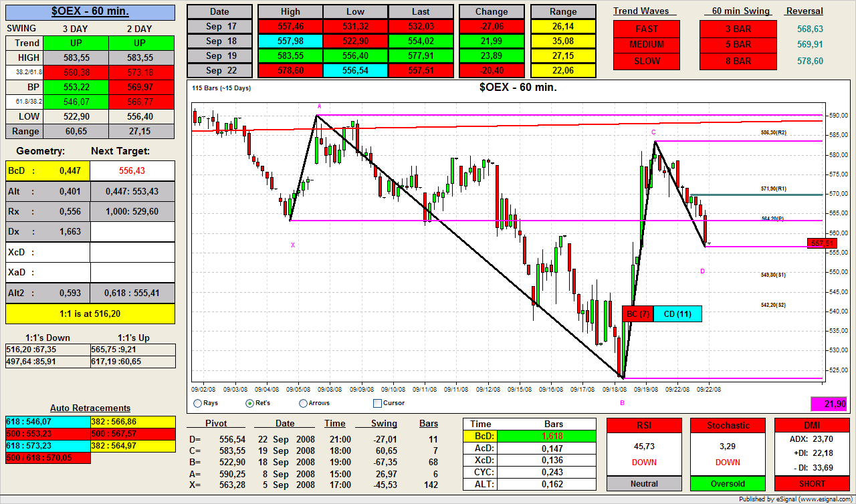The image size is (856, 504).
Task: Click the FAST trend wave button
Action: pos(647,29)
